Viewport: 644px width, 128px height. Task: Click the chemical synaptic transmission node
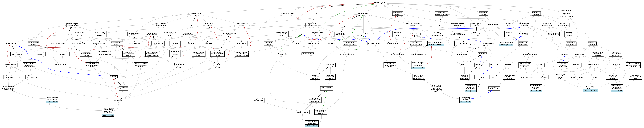[327, 88]
